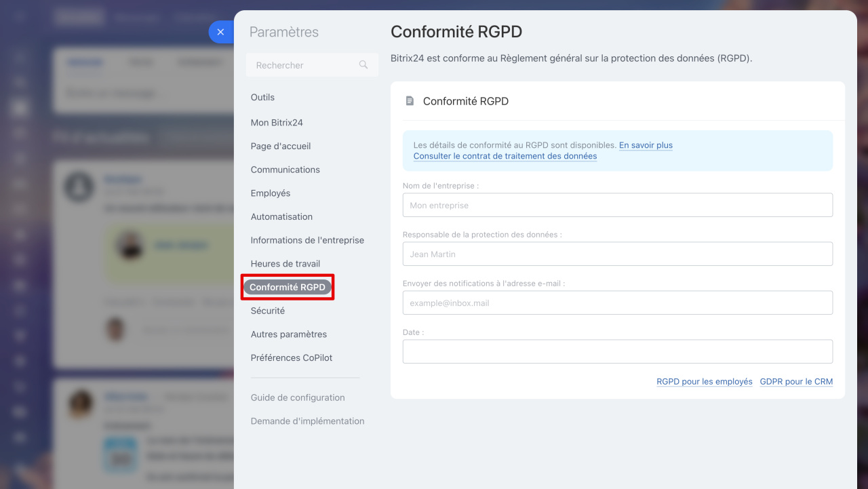
Task: Open Sécurité settings
Action: tap(268, 311)
